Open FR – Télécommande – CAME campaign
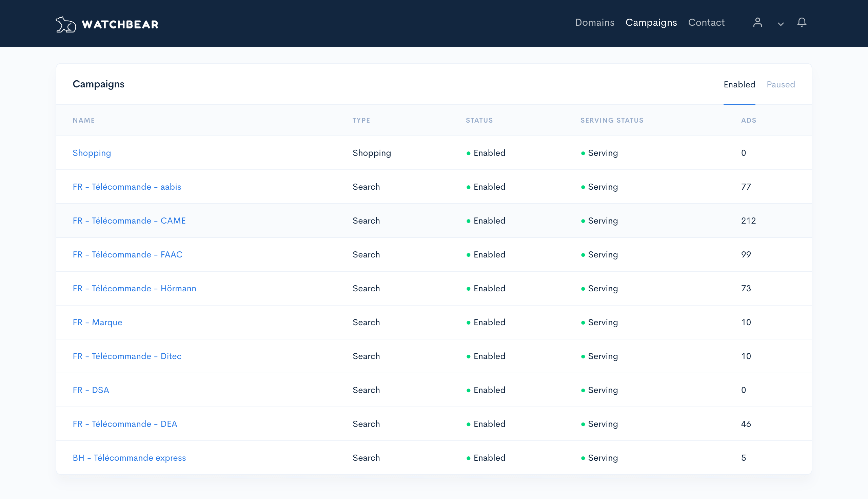Viewport: 868px width, 499px height. [x=129, y=221]
